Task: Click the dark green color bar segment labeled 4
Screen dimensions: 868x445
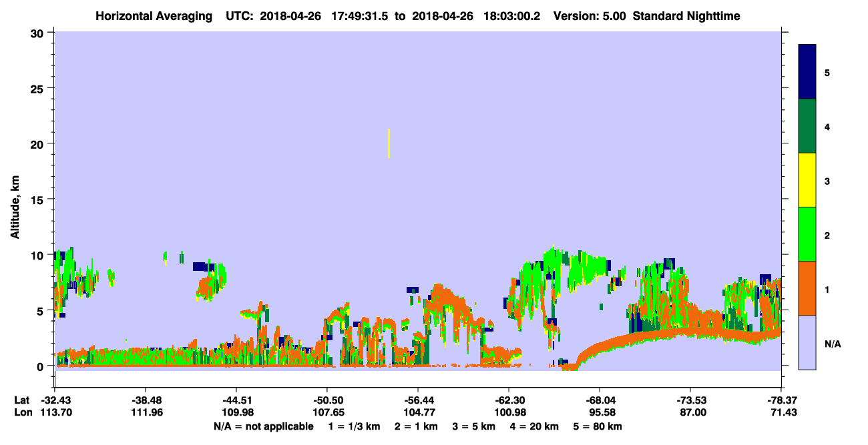Action: [x=807, y=126]
